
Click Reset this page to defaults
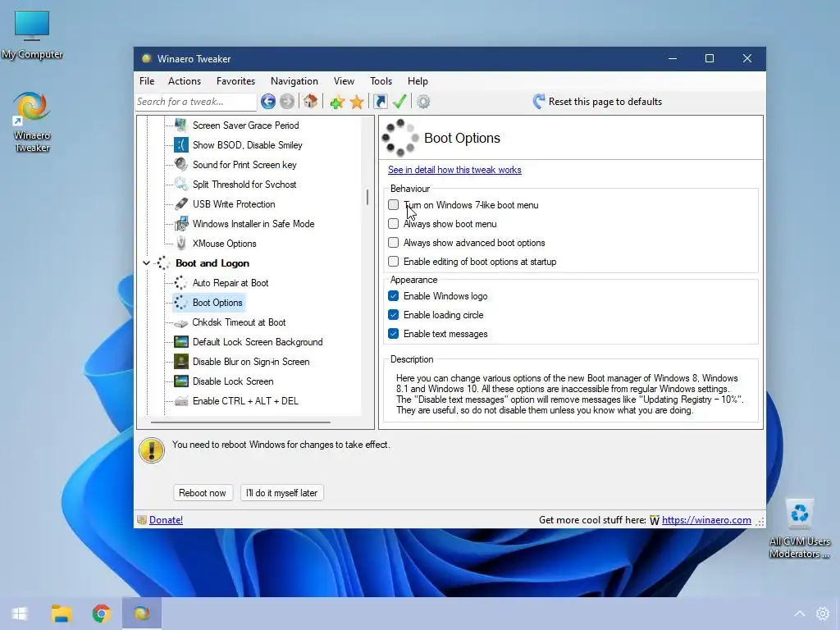point(605,102)
